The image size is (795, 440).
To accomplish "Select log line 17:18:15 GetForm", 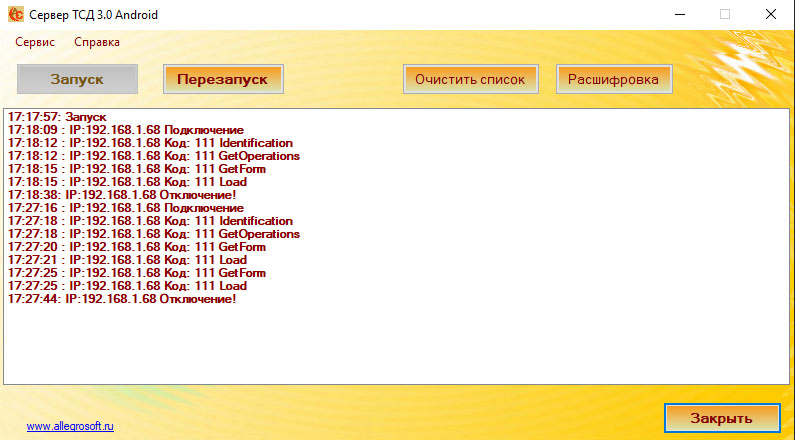I will [137, 169].
